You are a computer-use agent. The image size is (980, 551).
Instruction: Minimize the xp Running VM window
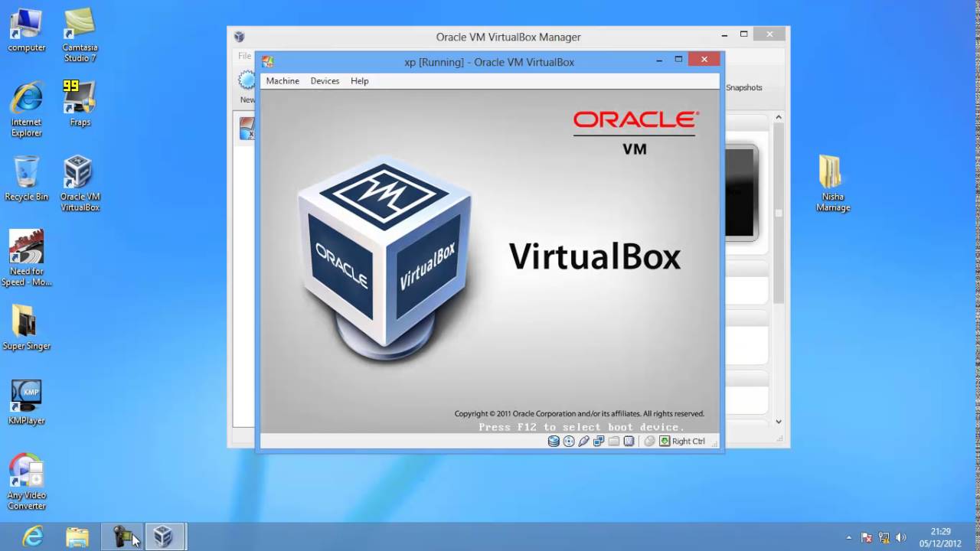[659, 60]
